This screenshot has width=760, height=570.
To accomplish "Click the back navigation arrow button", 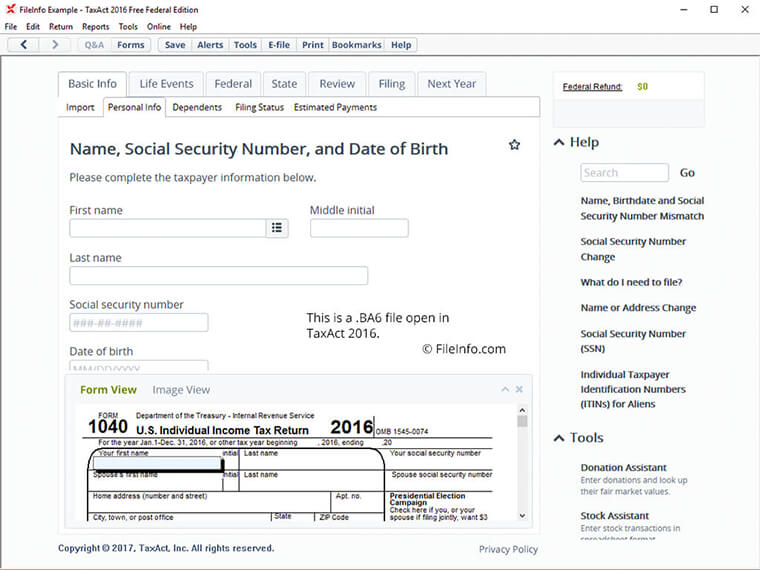I will pos(23,45).
